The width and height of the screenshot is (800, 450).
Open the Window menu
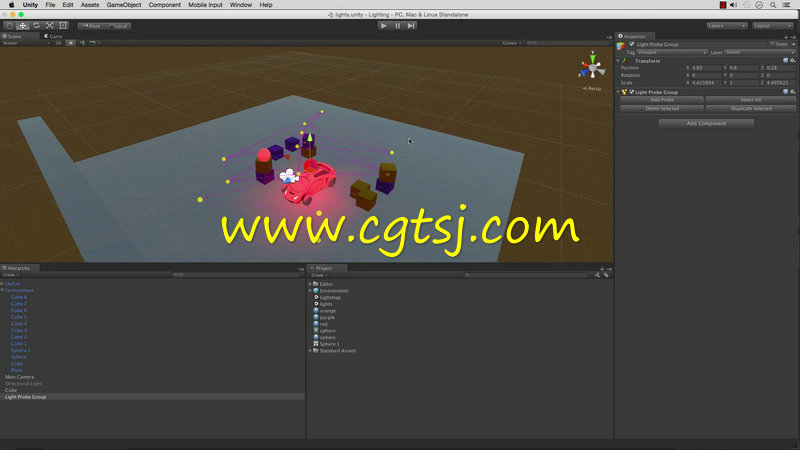click(240, 5)
